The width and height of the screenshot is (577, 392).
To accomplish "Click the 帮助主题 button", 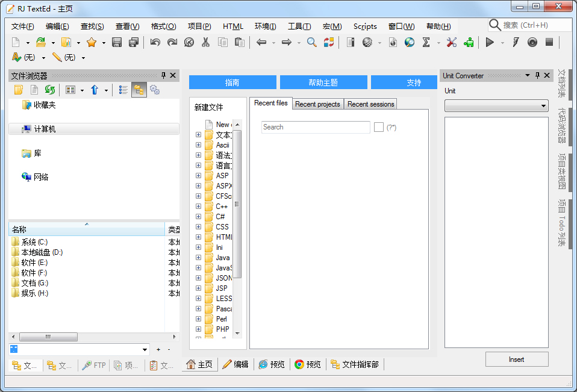I will click(323, 82).
